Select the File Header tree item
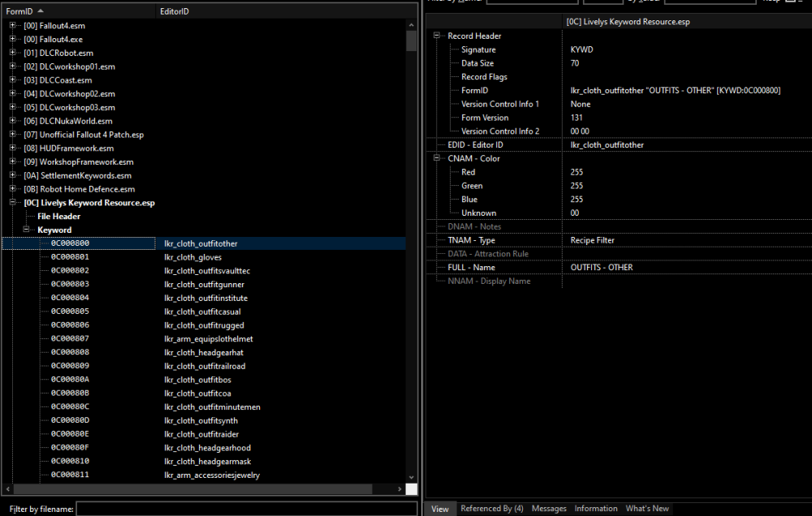 pos(58,217)
